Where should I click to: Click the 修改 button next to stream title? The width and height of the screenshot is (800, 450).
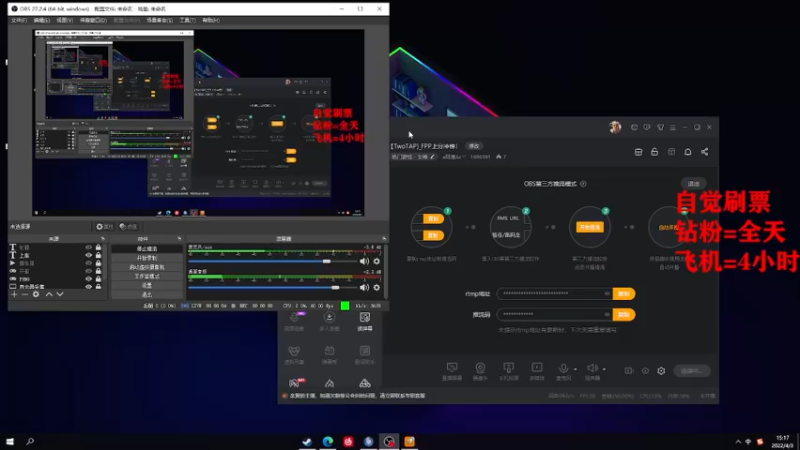[474, 146]
